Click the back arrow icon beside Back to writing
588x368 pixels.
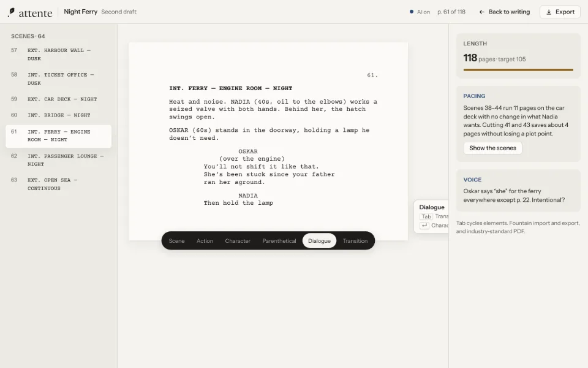[x=481, y=12]
